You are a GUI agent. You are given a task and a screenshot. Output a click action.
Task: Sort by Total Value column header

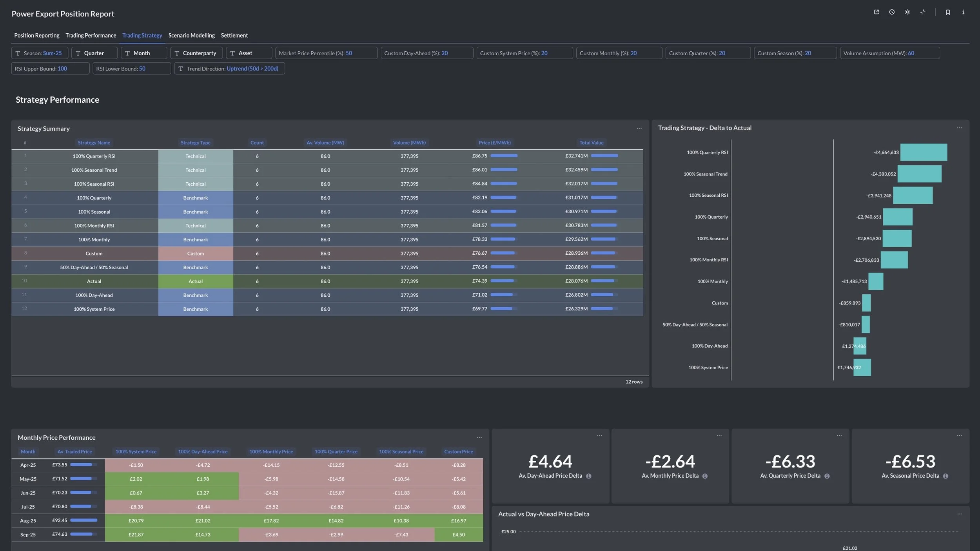tap(591, 143)
